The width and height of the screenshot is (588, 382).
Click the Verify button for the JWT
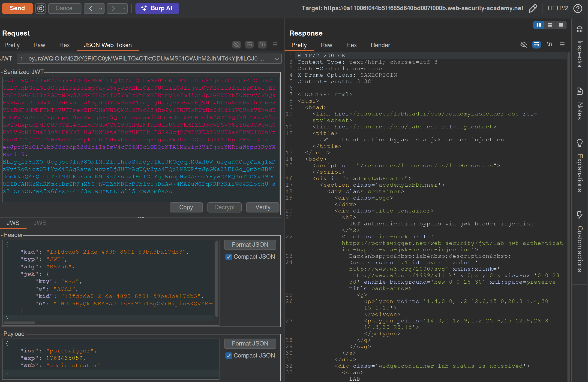[x=263, y=207]
